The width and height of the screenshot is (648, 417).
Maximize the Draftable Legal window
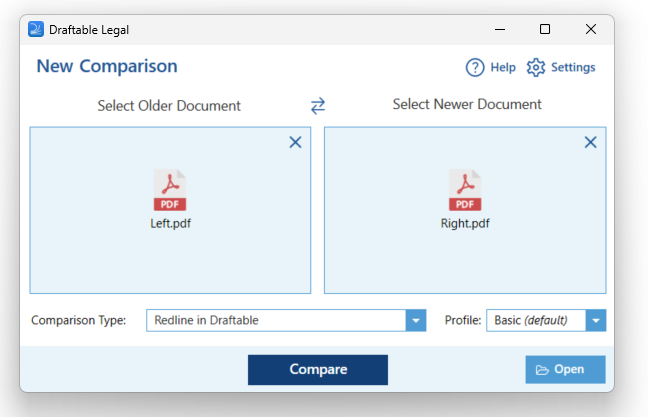545,29
